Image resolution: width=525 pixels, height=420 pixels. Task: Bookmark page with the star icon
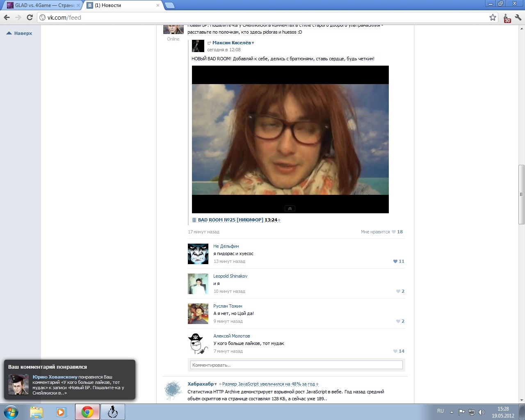[493, 17]
